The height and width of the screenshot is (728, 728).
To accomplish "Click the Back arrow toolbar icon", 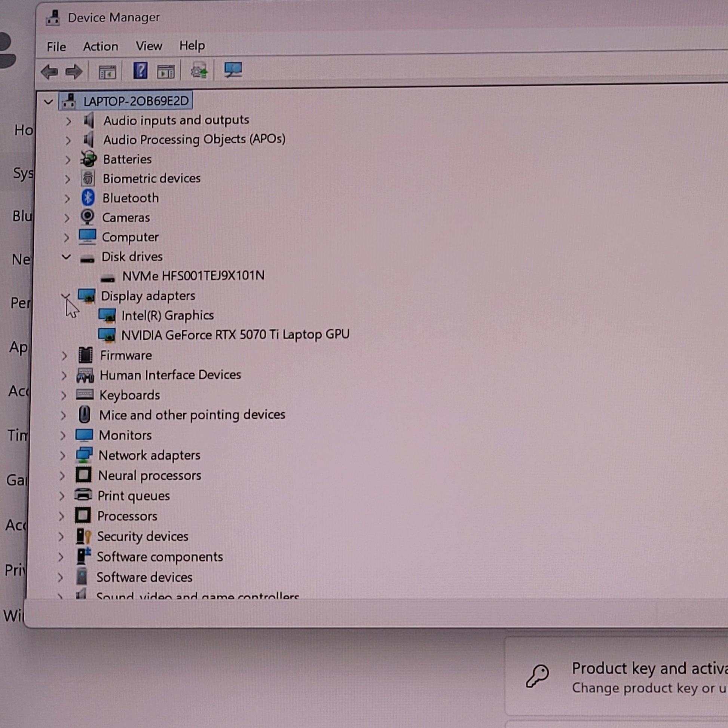I will tap(49, 71).
